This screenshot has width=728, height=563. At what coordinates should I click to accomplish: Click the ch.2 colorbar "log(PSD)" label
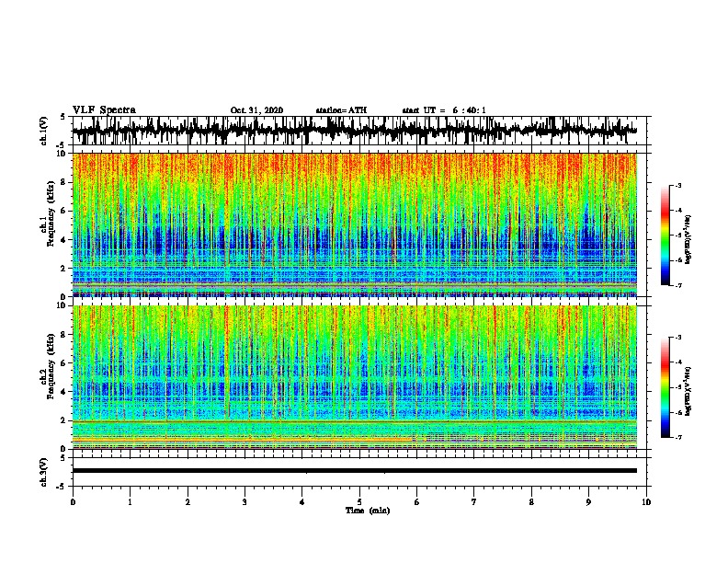(x=688, y=391)
